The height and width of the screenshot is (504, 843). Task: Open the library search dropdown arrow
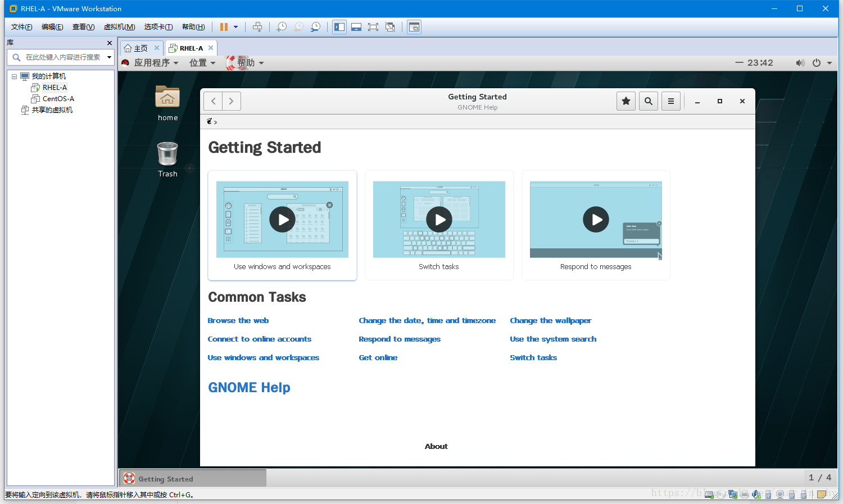[x=109, y=57]
